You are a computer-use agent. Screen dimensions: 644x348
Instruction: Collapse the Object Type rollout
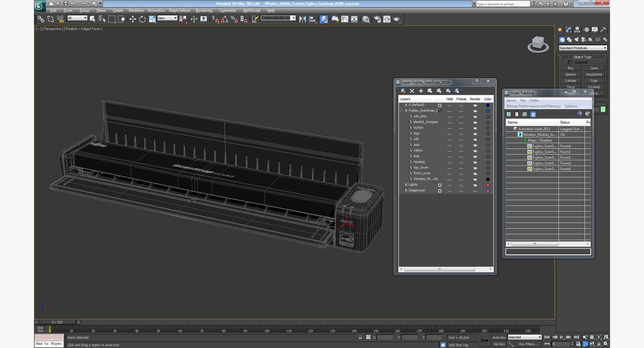pyautogui.click(x=582, y=57)
